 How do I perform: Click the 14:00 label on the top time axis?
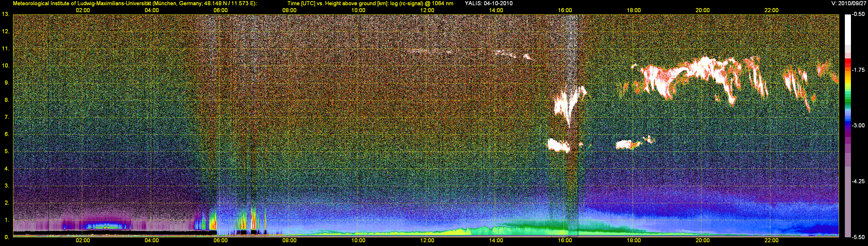click(496, 10)
